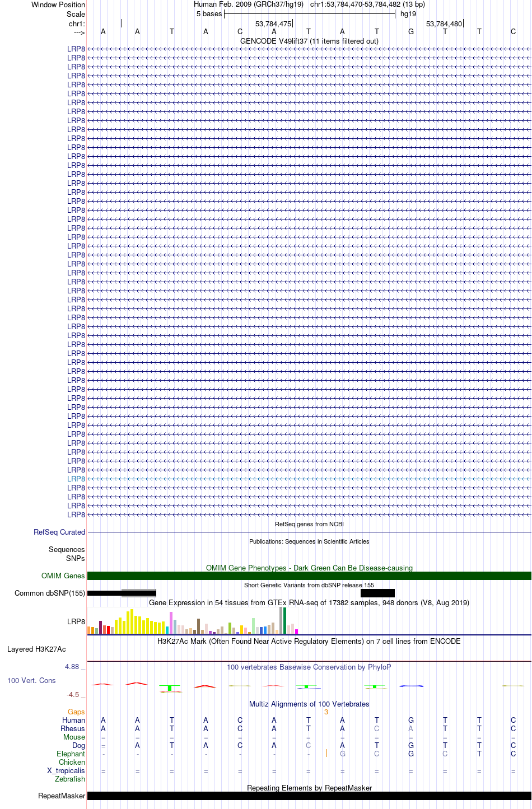This screenshot has width=532, height=809.
Task: Click the RepeatMasker track label
Action: pyautogui.click(x=62, y=796)
